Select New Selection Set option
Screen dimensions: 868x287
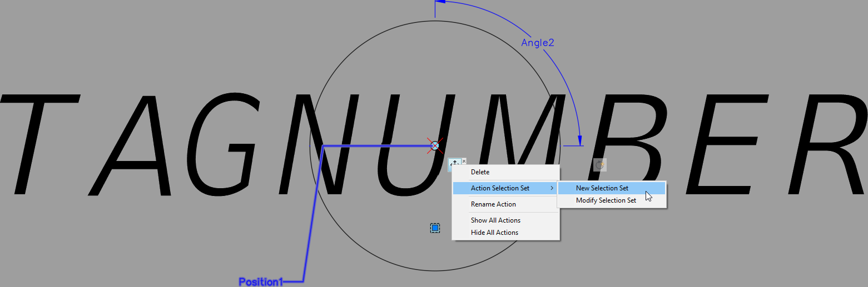click(611, 188)
